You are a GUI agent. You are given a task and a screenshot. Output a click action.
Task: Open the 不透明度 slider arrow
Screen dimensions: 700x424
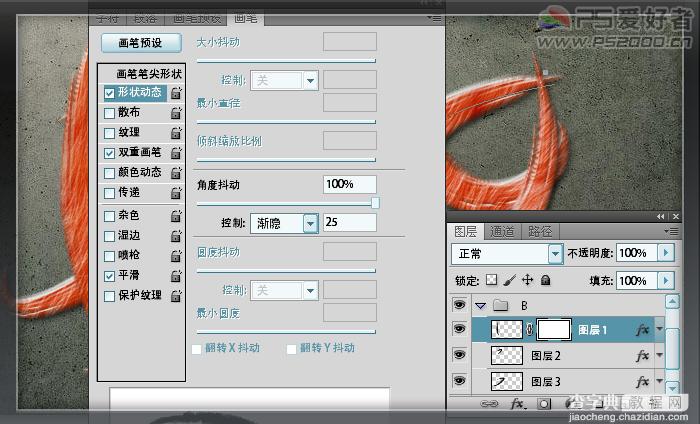(x=666, y=253)
